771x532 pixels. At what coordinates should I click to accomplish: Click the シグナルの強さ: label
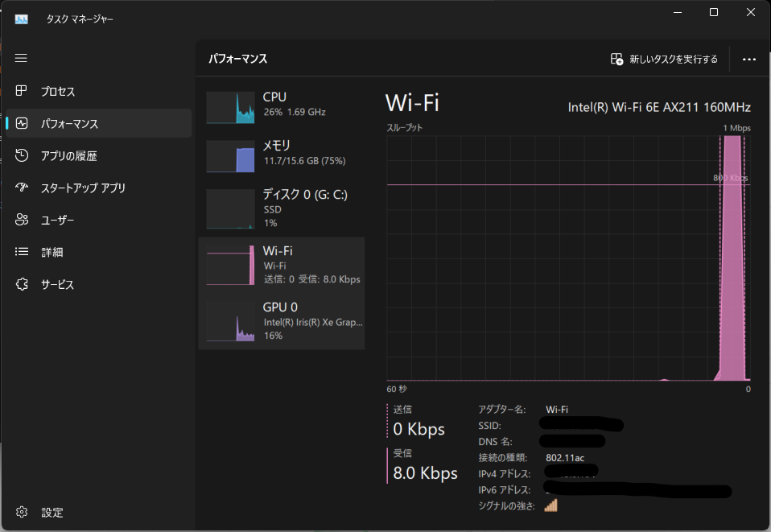[x=506, y=506]
